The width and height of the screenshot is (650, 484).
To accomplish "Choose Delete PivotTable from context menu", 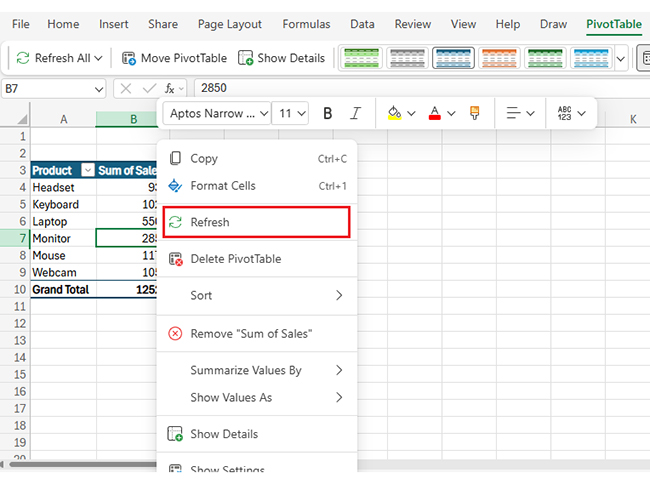I will (235, 259).
